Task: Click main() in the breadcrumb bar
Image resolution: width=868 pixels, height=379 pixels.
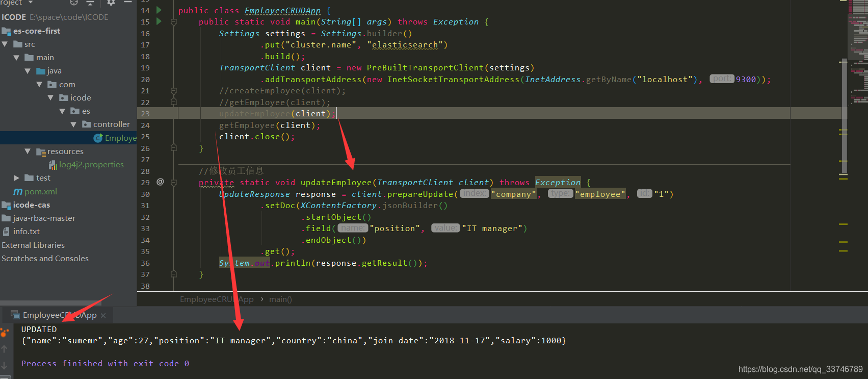Action: (280, 299)
